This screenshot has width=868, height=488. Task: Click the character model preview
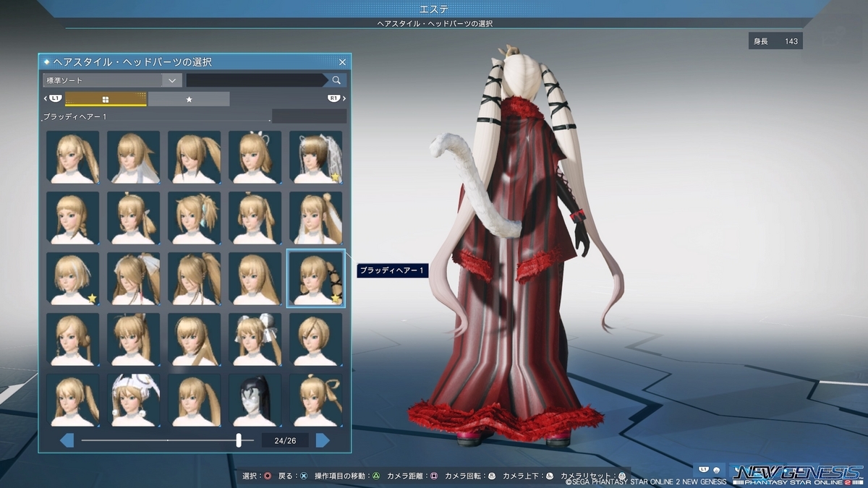click(x=517, y=246)
